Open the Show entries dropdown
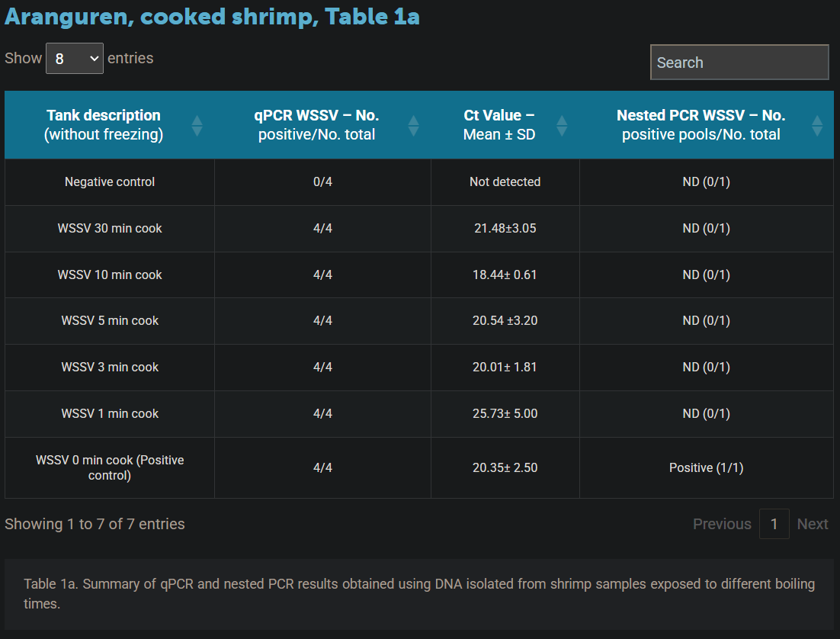 click(75, 59)
